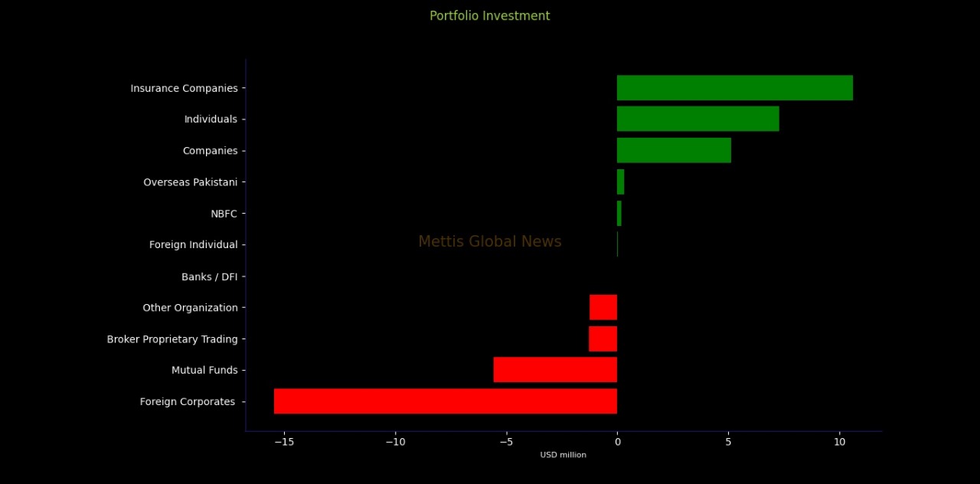Select the −15 tick label on x-axis
980x484 pixels.
[x=283, y=443]
